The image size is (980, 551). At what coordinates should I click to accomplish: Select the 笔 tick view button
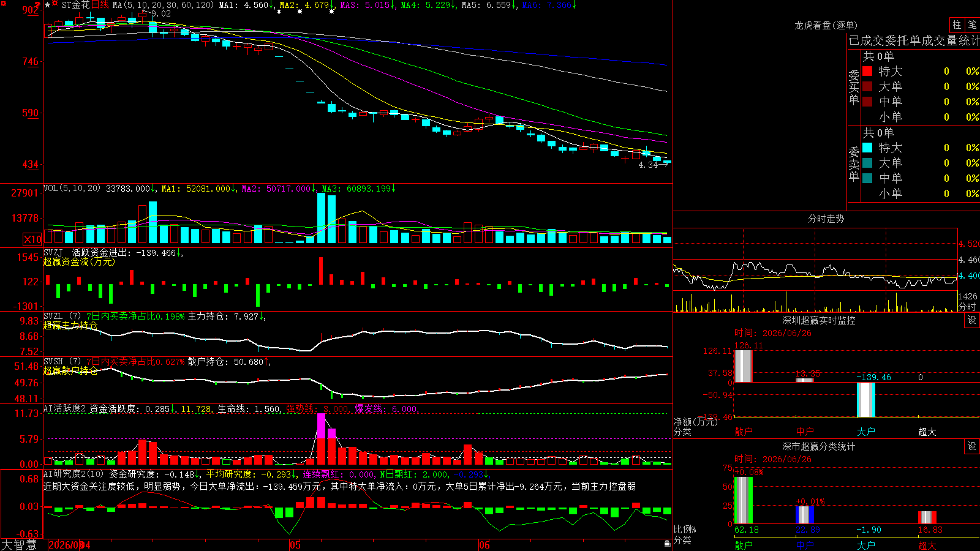tap(972, 24)
